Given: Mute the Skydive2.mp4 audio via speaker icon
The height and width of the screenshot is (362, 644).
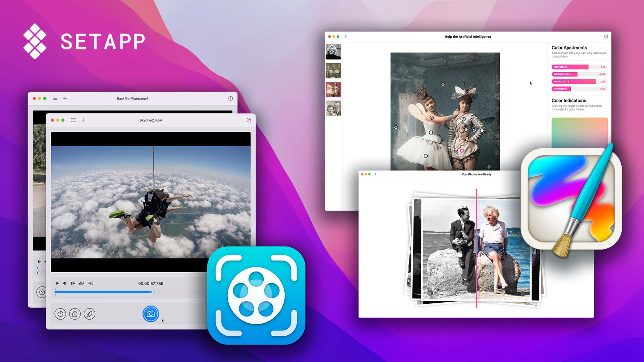Looking at the screenshot, I should click(x=91, y=283).
